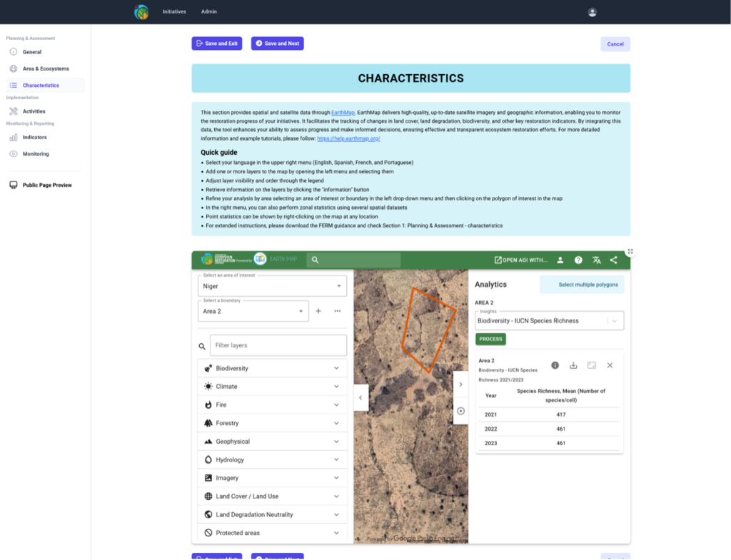The height and width of the screenshot is (560, 731).
Task: Go to Area & Ecosystems in sidebar
Action: point(46,68)
